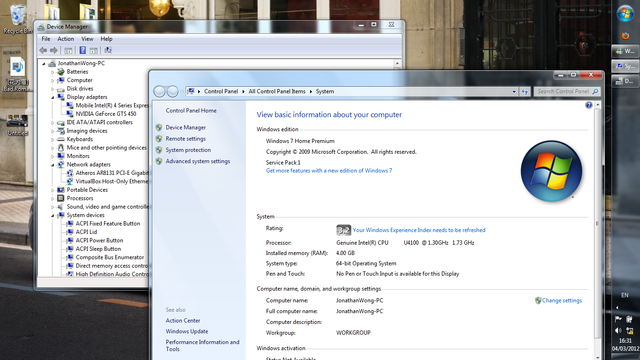Open the View menu in Device Manager
This screenshot has width=640, height=360.
tap(87, 39)
